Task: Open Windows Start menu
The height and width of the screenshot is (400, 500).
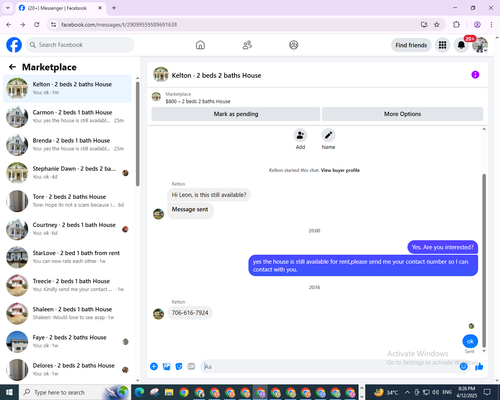Action: click(x=9, y=392)
